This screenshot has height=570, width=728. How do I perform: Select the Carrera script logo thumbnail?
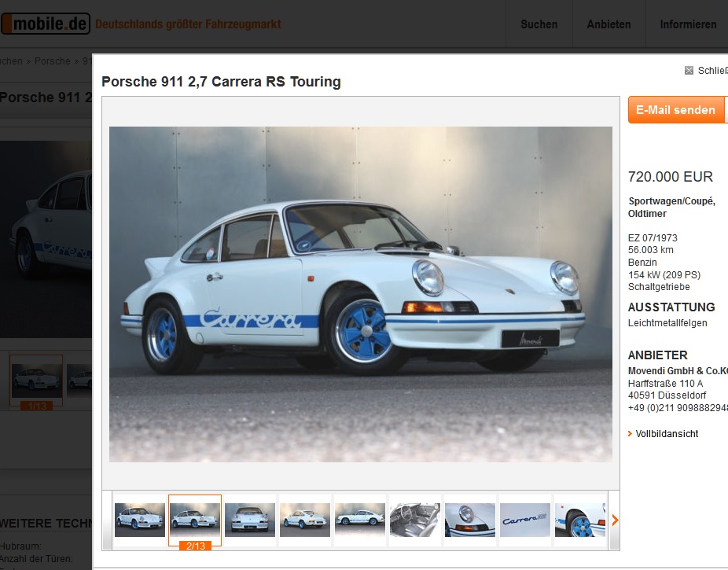click(525, 520)
